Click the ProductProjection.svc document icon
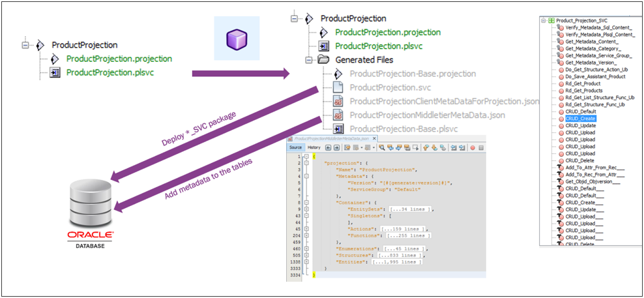 (338, 87)
